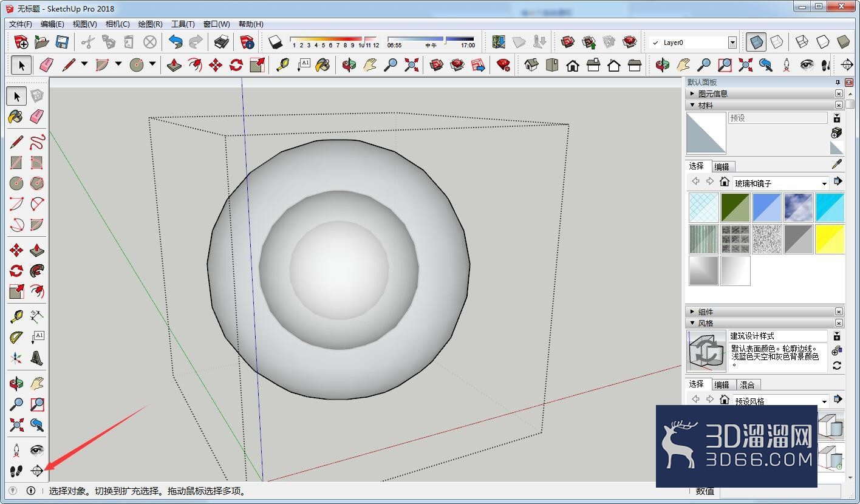Open the dropdown arrow beside pencil tool
The width and height of the screenshot is (860, 504).
pyautogui.click(x=84, y=64)
